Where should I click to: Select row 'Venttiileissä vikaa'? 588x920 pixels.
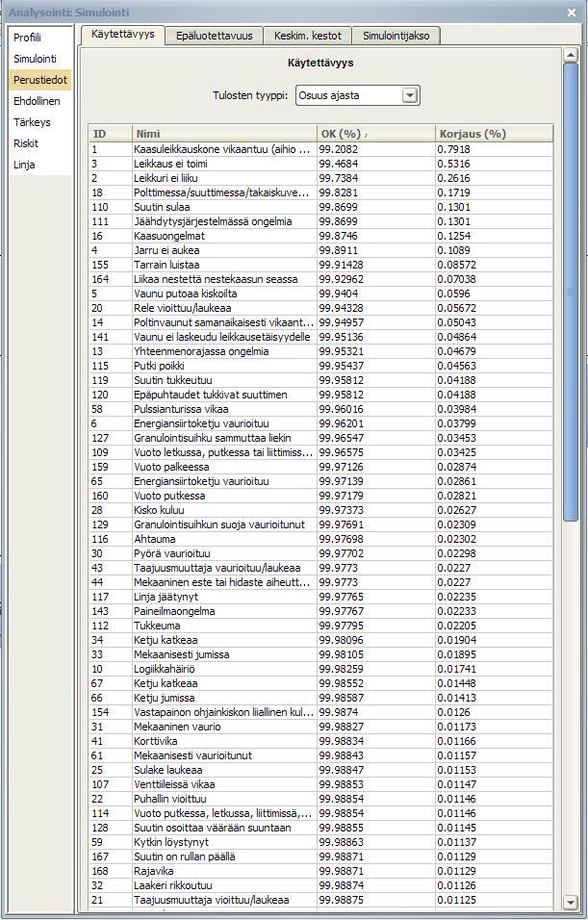click(x=321, y=784)
